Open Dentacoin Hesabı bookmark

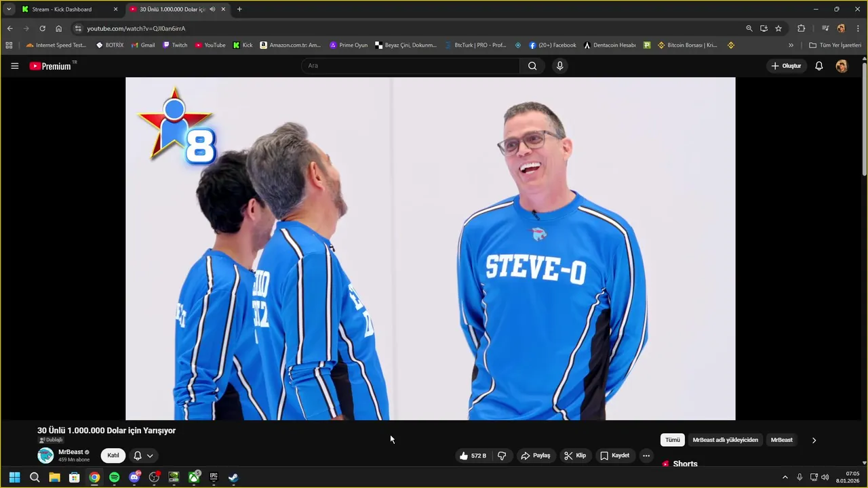click(x=610, y=45)
